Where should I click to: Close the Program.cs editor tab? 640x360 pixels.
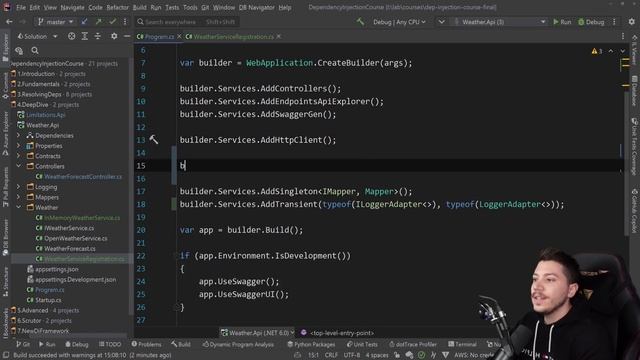(179, 37)
